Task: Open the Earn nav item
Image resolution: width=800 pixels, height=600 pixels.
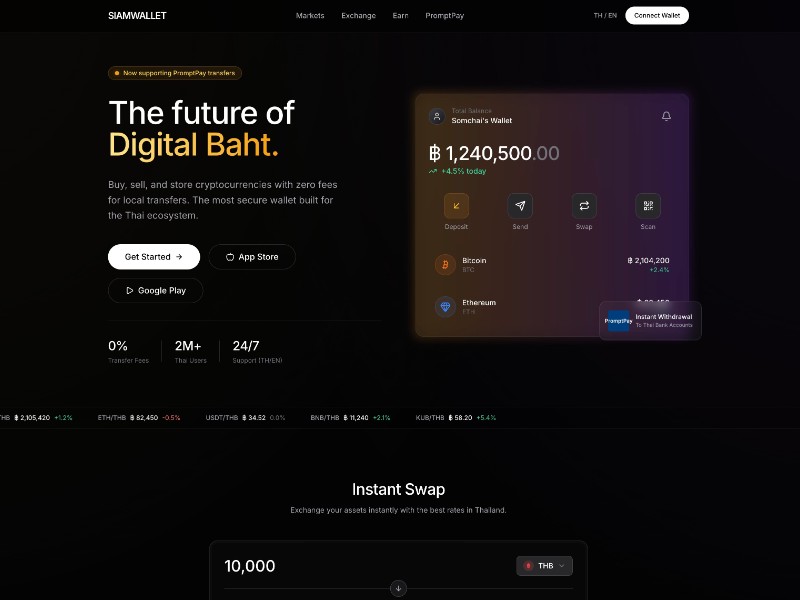Action: click(x=400, y=16)
